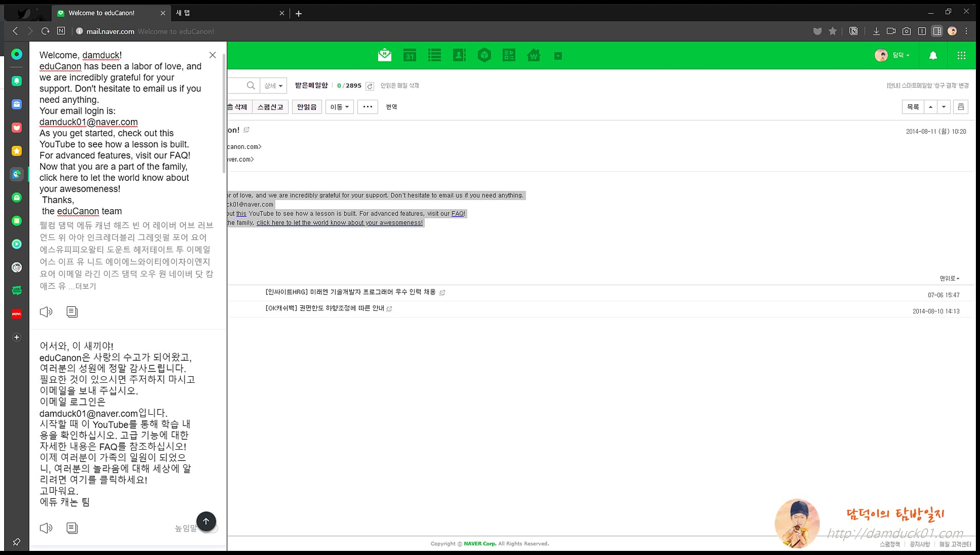Open the green mail sidebar icon
This screenshot has width=980, height=555.
(16, 197)
